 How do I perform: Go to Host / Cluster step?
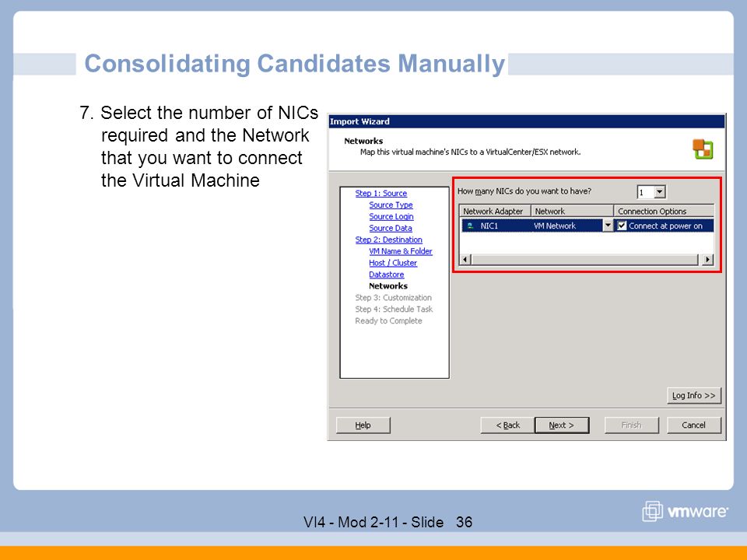[x=392, y=263]
